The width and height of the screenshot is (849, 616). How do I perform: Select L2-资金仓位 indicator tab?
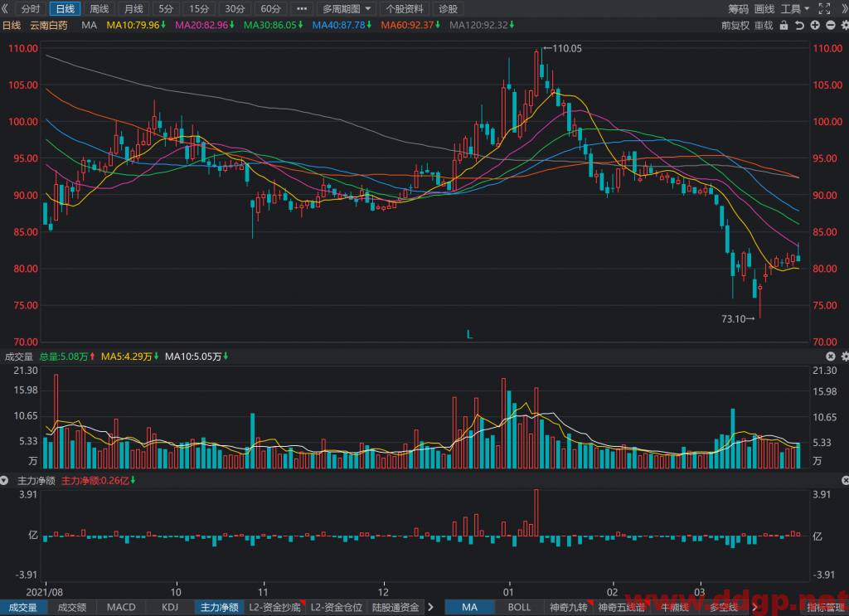[x=337, y=608]
